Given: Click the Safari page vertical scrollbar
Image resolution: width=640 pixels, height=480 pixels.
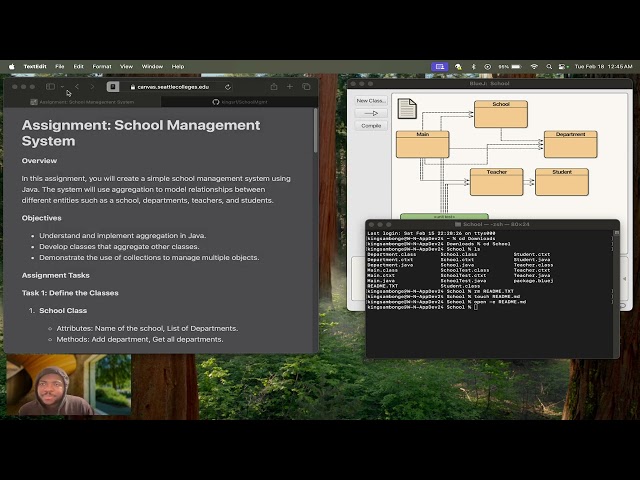Looking at the screenshot, I should pyautogui.click(x=315, y=131).
